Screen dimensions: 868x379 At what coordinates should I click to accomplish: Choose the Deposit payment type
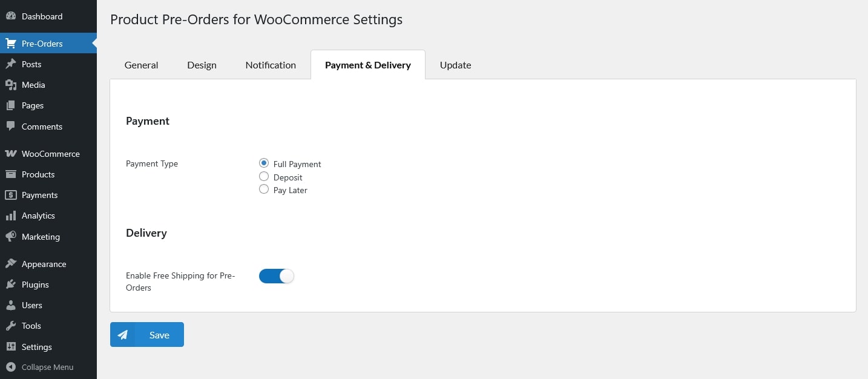[x=264, y=177]
